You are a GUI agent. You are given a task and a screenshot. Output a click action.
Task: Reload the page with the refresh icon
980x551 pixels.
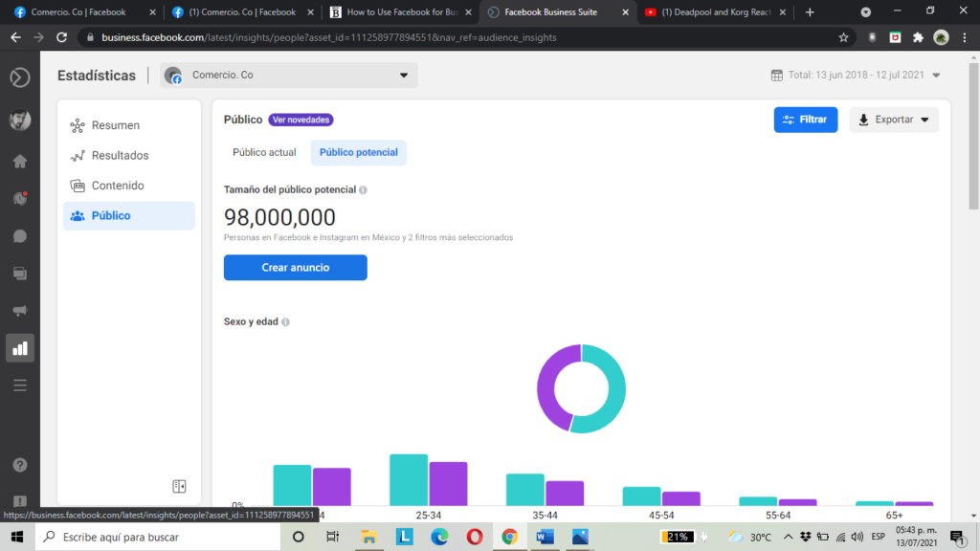(62, 37)
